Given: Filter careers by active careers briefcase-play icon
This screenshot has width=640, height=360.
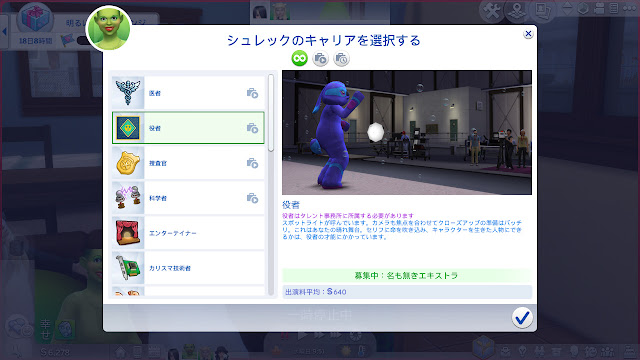Looking at the screenshot, I should pyautogui.click(x=320, y=59).
